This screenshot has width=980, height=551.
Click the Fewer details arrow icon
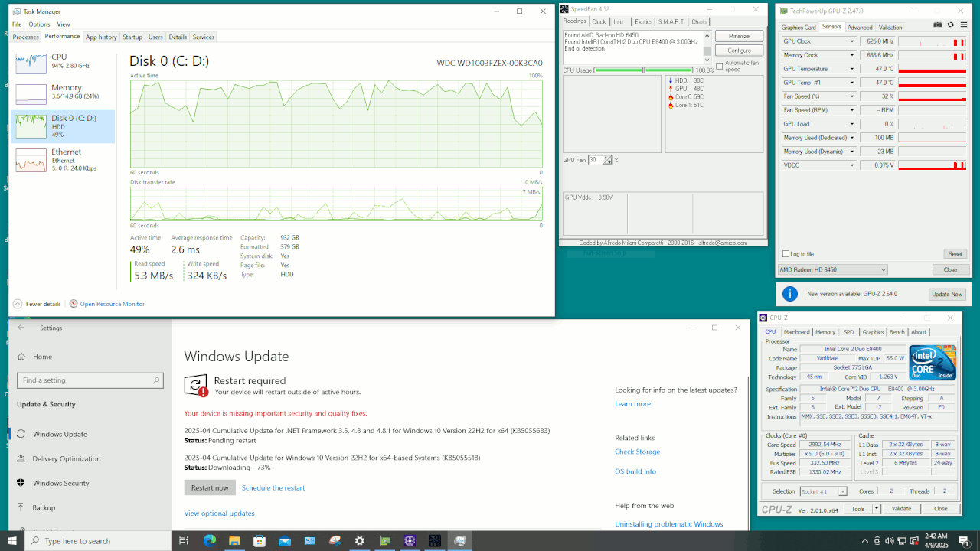point(18,304)
